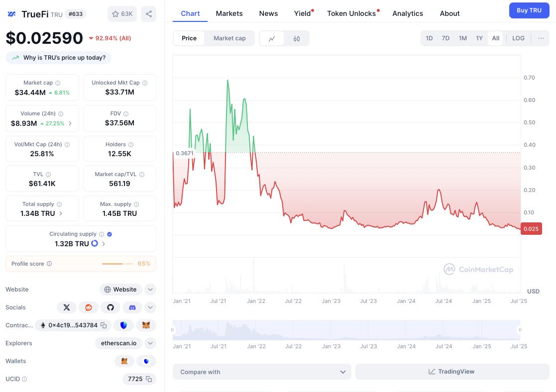Open the Token Unlocks tab
Screen dimensions: 556x392
pos(351,13)
